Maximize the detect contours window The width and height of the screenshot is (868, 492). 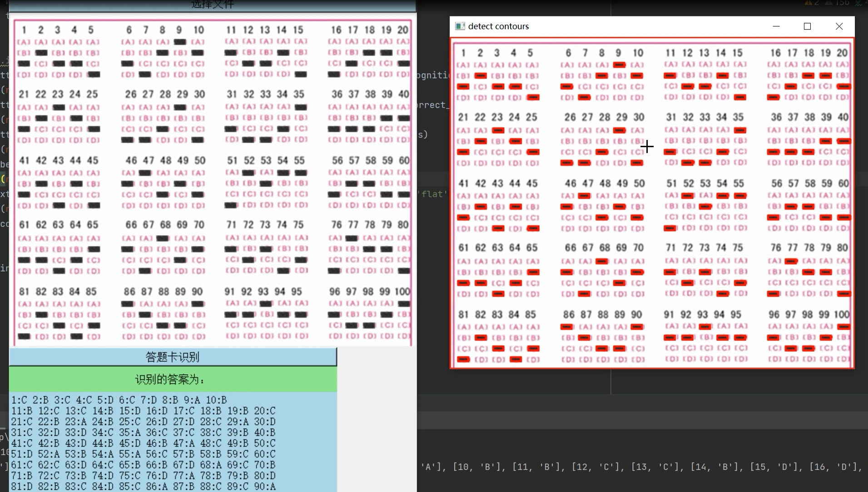coord(807,26)
